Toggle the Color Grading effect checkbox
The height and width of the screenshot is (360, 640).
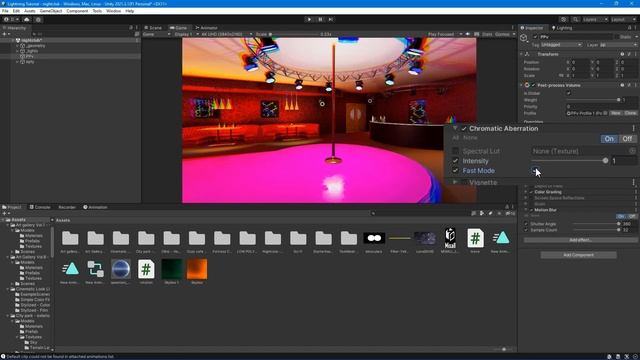pyautogui.click(x=531, y=192)
